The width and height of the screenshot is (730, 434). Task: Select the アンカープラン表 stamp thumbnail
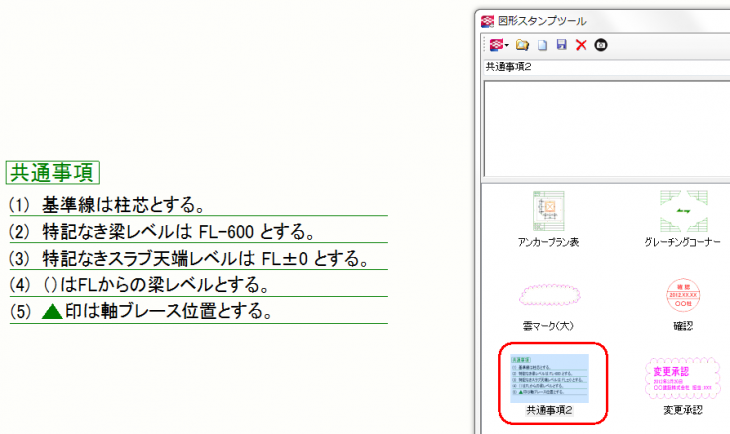(548, 211)
